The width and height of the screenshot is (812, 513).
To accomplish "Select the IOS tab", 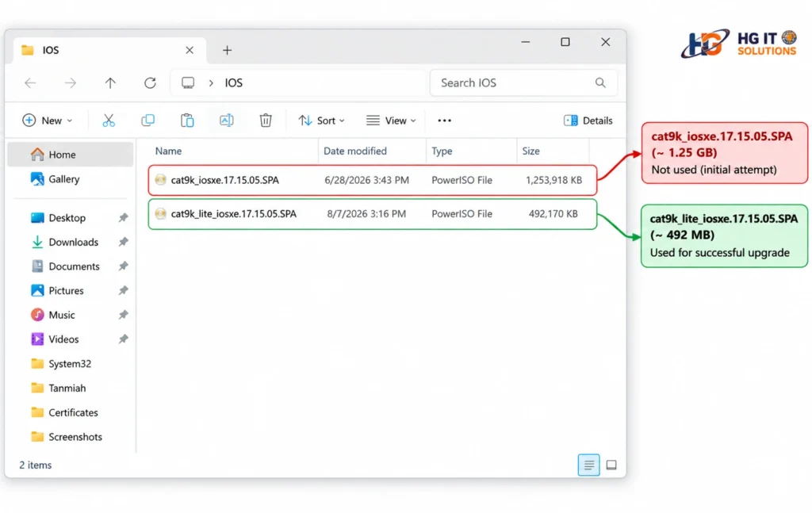I will pyautogui.click(x=109, y=50).
